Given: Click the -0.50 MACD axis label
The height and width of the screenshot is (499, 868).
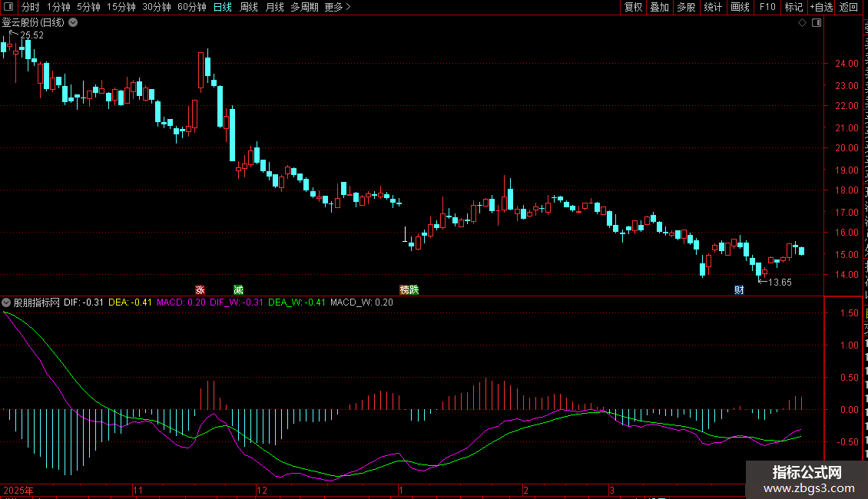Looking at the screenshot, I should tap(847, 442).
